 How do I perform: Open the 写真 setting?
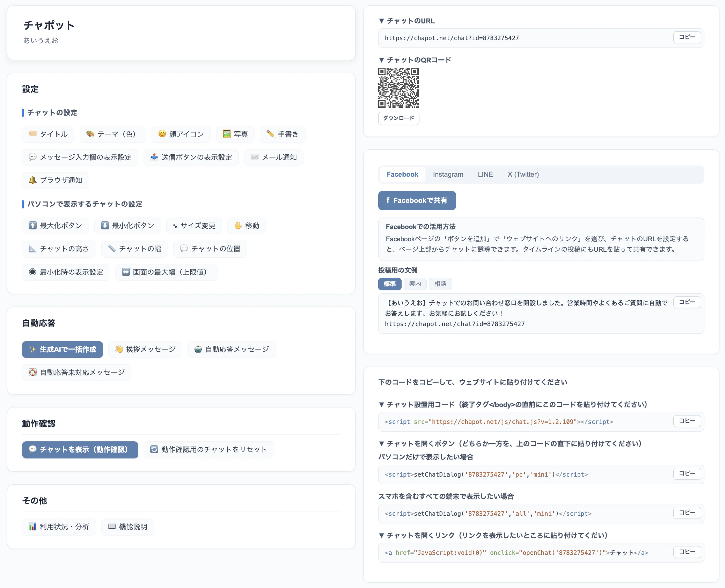click(235, 134)
